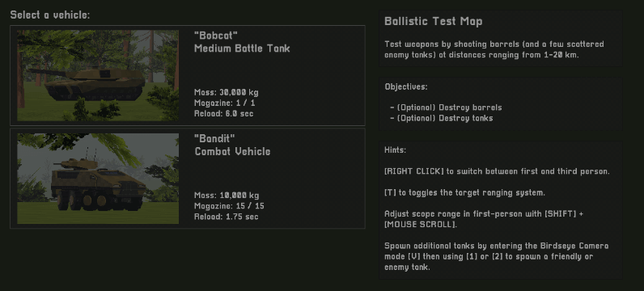Click the map description about shooting barrels
Screen dimensions: 644x291
click(494, 49)
